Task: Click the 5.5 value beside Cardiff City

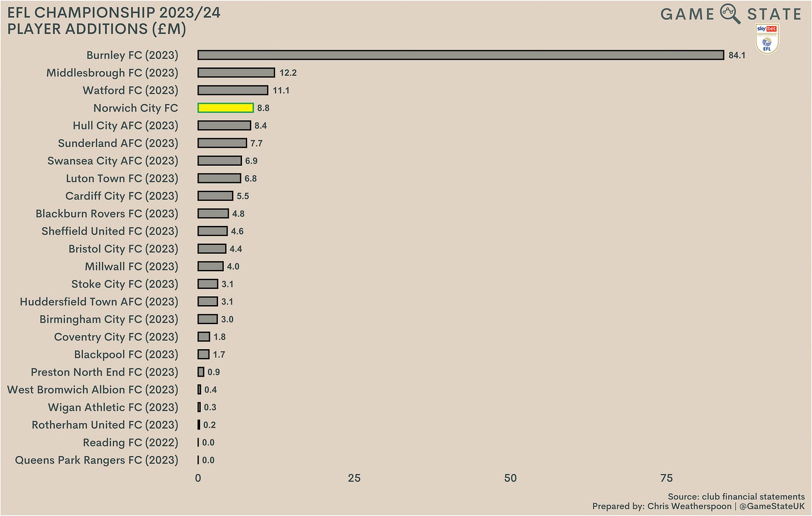Action: coord(243,196)
